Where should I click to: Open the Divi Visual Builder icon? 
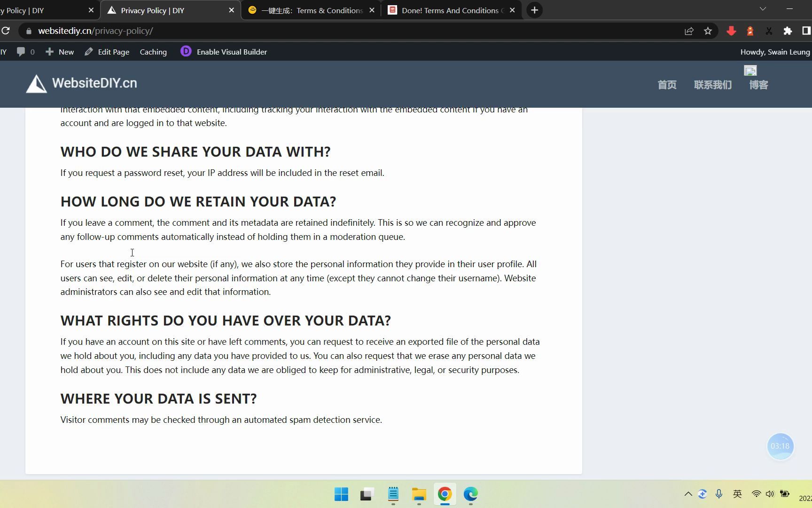click(x=186, y=52)
